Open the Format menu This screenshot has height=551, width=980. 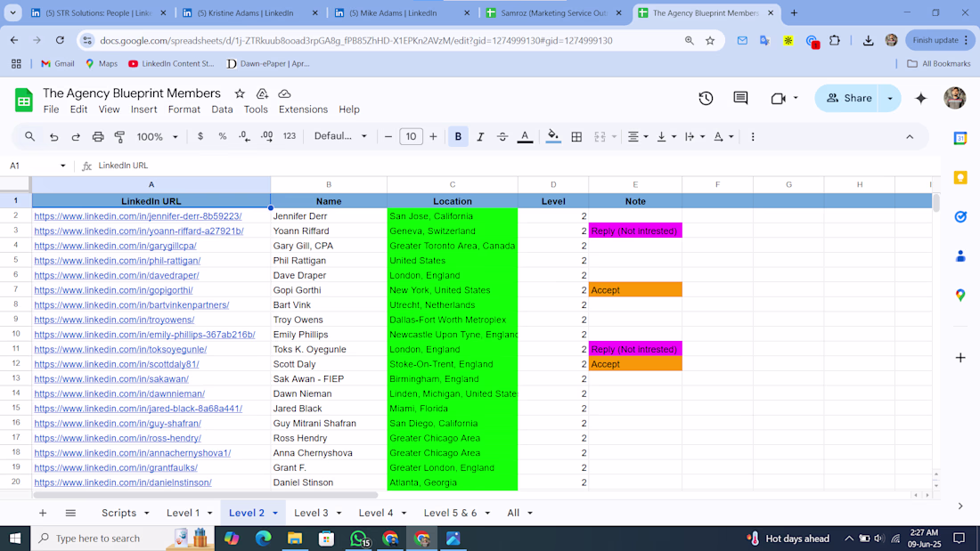pos(184,109)
